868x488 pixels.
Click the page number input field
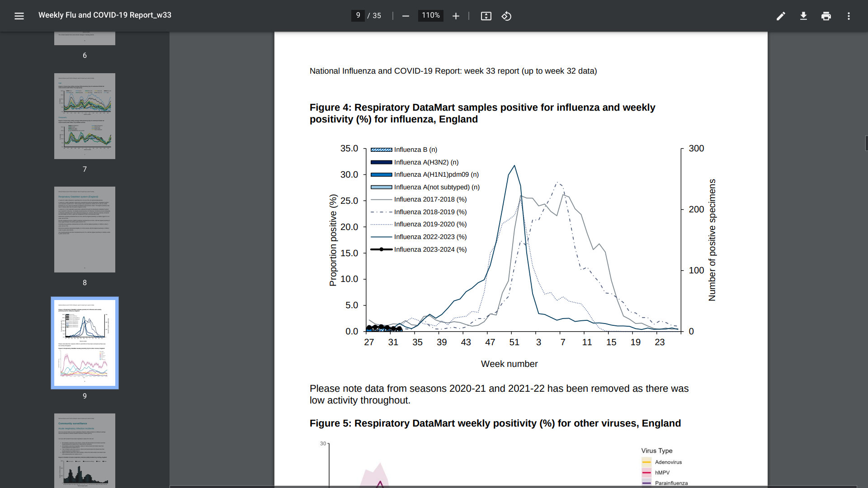tap(358, 15)
